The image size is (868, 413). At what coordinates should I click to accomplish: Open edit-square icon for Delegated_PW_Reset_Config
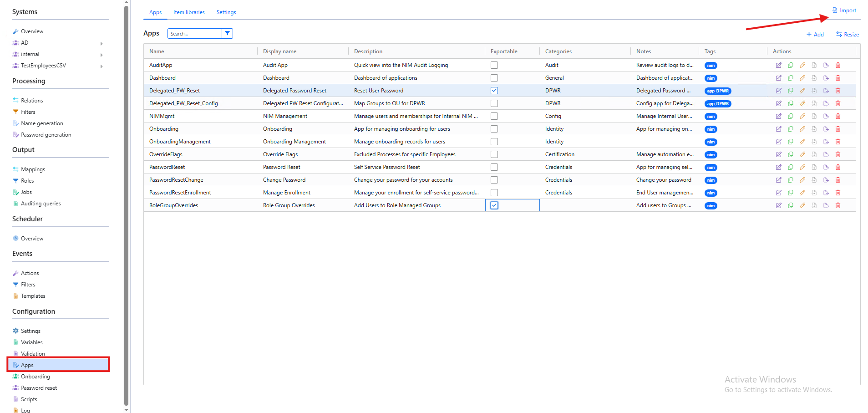[x=778, y=103]
